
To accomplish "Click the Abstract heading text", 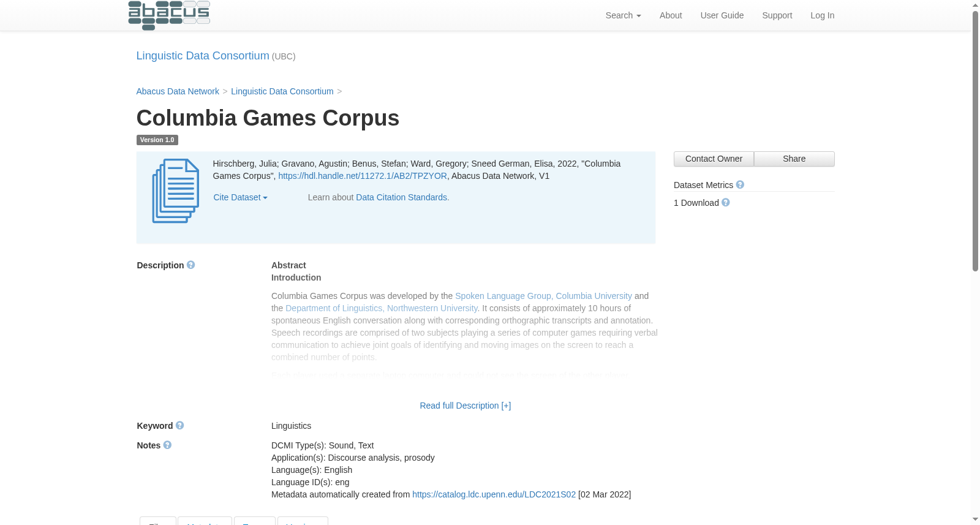I will 288,265.
